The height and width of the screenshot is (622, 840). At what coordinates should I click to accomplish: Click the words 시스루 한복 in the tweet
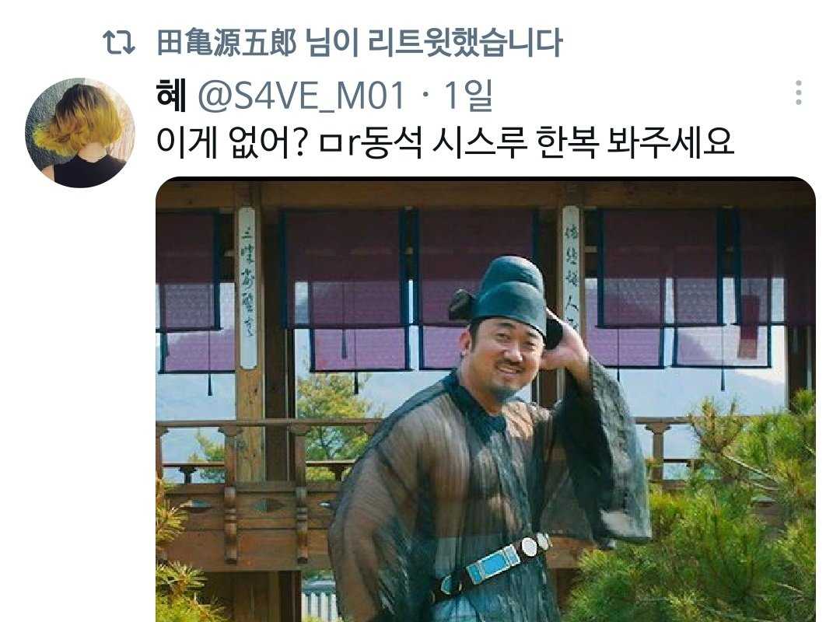click(x=514, y=142)
